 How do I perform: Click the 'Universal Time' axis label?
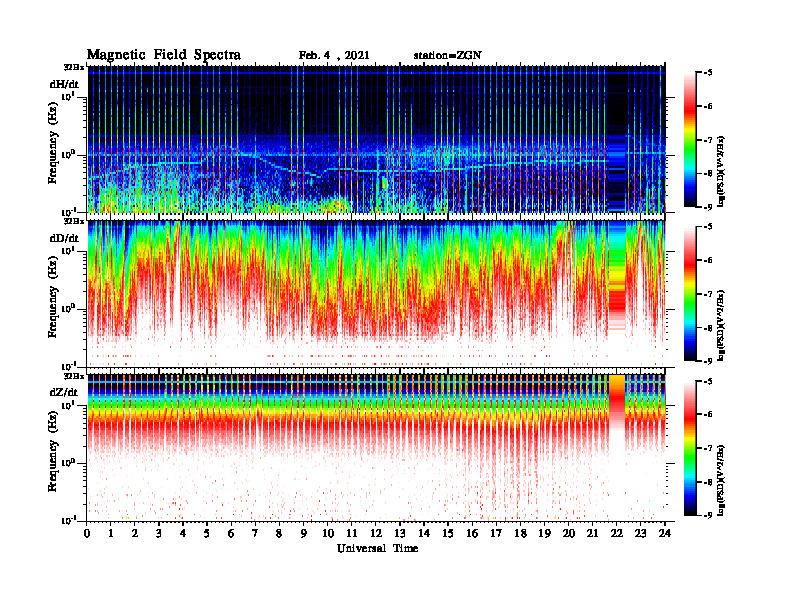(377, 548)
